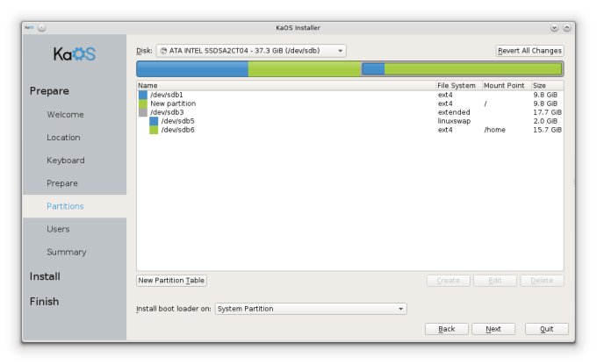This screenshot has width=597, height=364.
Task: Click Revert All Changes button
Action: (x=529, y=51)
